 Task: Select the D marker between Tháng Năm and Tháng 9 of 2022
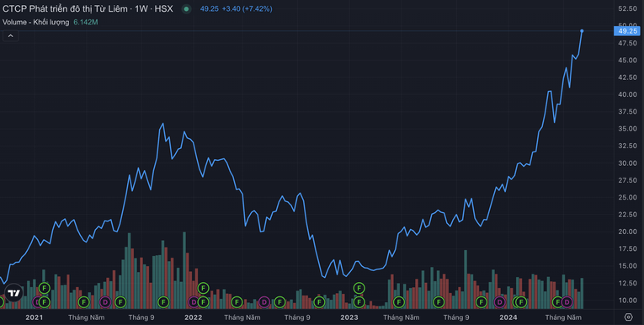pos(263,302)
